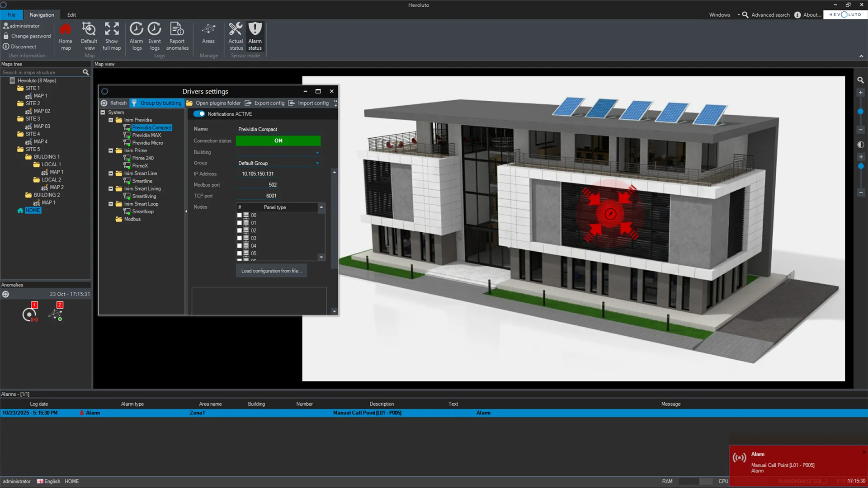Toggle the Notifications ACTIVE switch

pyautogui.click(x=199, y=114)
